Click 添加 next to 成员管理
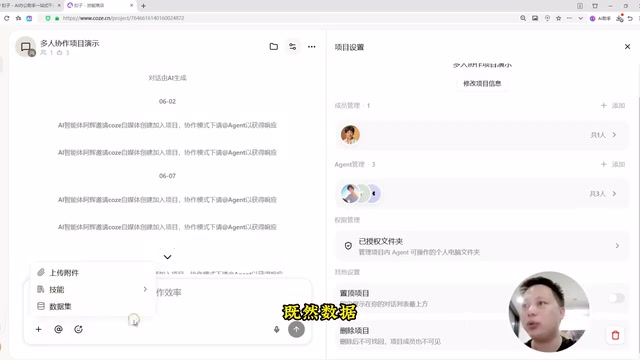640x360 pixels. 613,106
